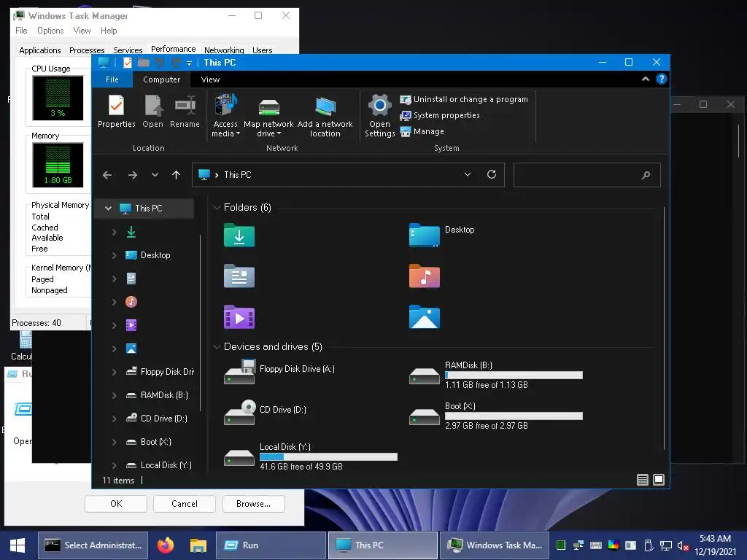Open recent locations dropdown arrow

(155, 175)
